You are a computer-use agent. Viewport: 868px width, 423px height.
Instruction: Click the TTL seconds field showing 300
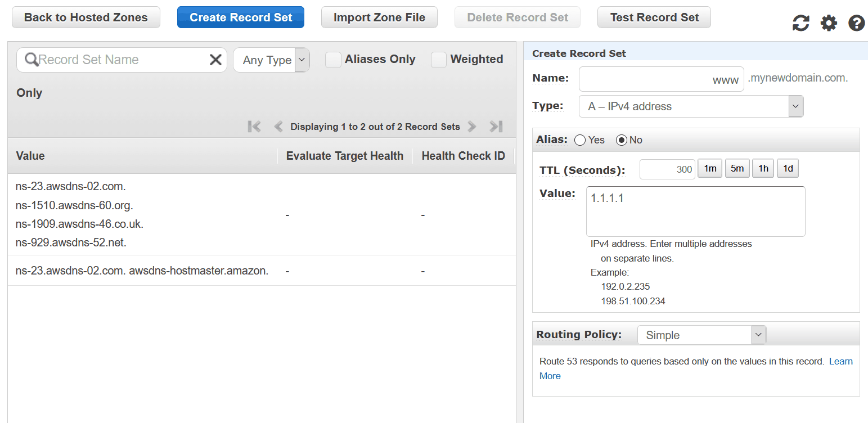pyautogui.click(x=667, y=169)
